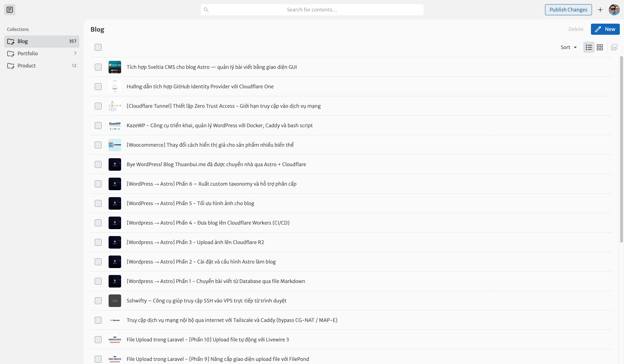Check the Astro Phần 6 post checkbox

click(x=98, y=184)
